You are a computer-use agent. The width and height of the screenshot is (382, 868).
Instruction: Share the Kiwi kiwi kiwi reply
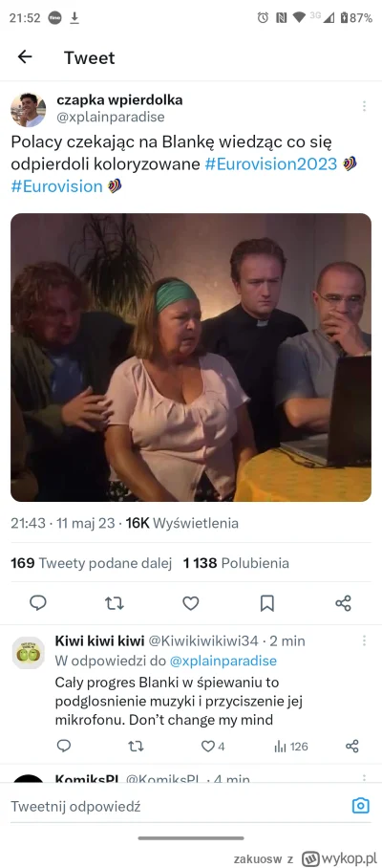click(352, 747)
